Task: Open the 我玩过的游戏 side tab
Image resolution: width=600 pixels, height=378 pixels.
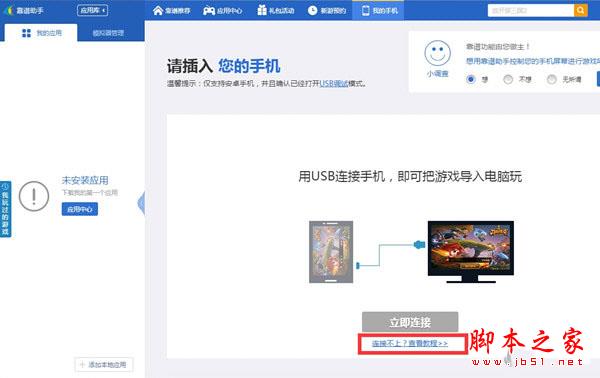Action: point(5,209)
